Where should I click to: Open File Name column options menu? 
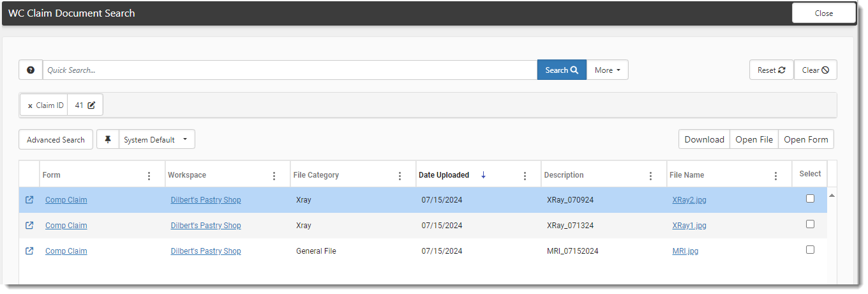click(x=776, y=176)
